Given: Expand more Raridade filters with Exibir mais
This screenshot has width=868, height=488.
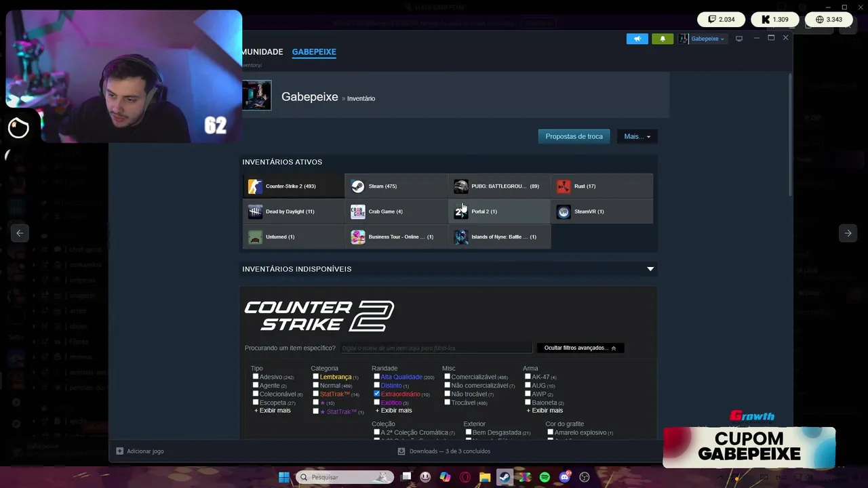Looking at the screenshot, I should [394, 411].
